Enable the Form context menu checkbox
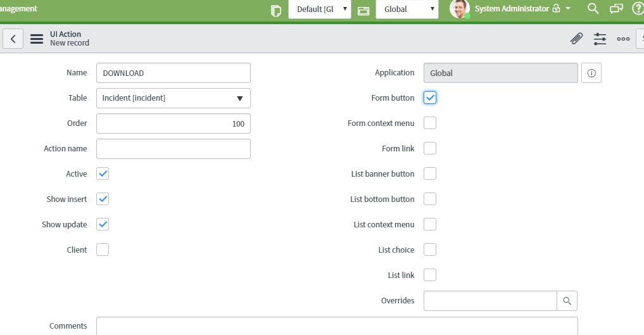 point(430,123)
